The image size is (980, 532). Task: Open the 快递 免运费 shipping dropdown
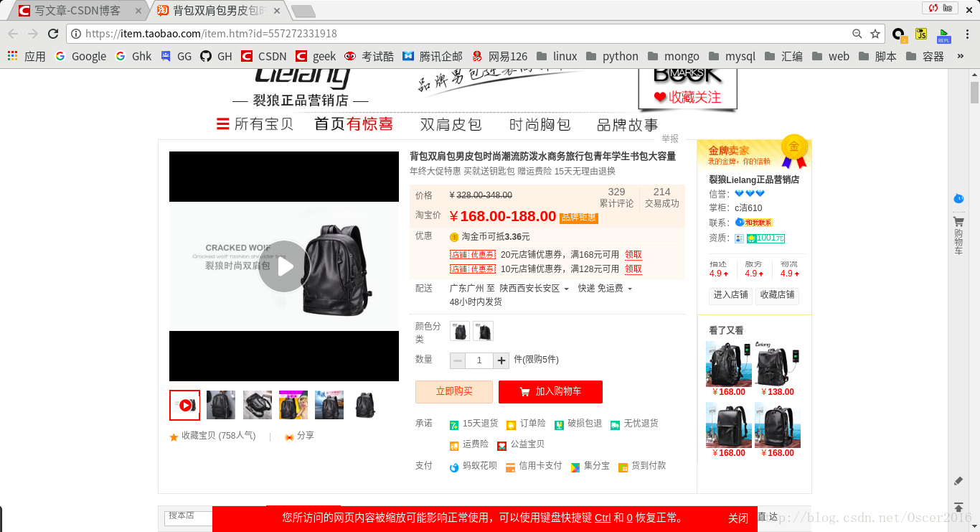[x=605, y=289]
